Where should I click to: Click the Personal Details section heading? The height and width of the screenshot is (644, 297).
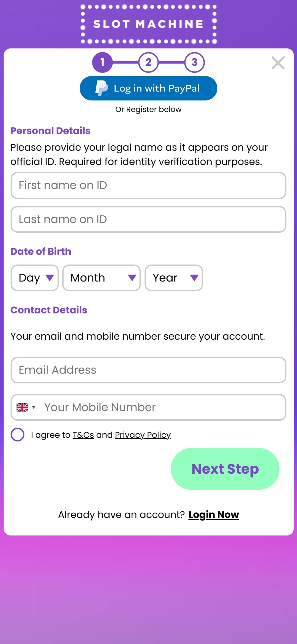coord(51,131)
